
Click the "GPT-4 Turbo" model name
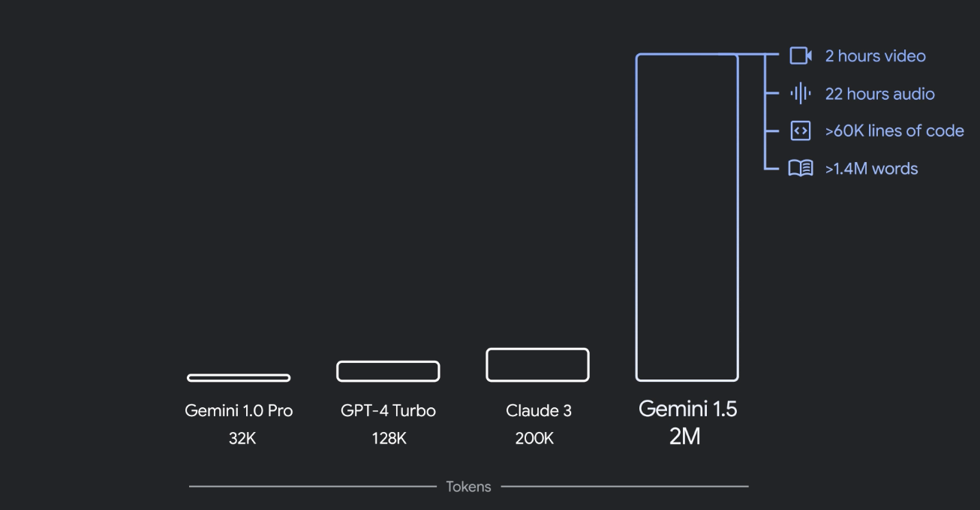[388, 411]
